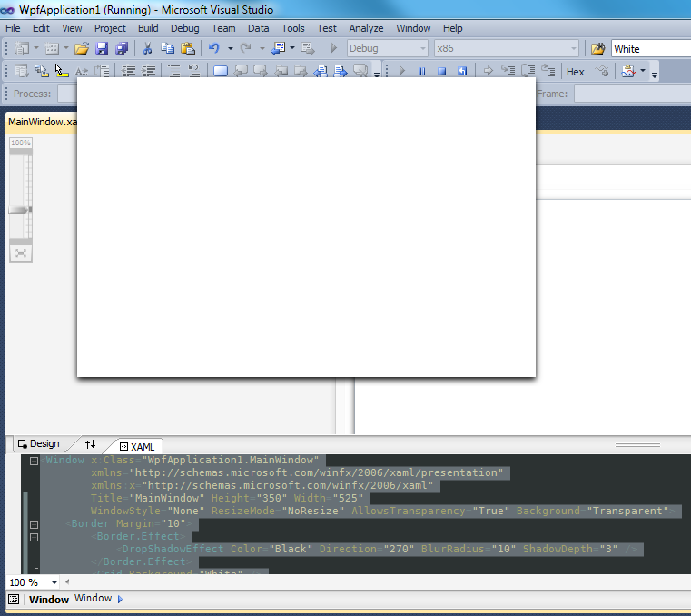Click the Comment Out Selection icon

(x=174, y=71)
